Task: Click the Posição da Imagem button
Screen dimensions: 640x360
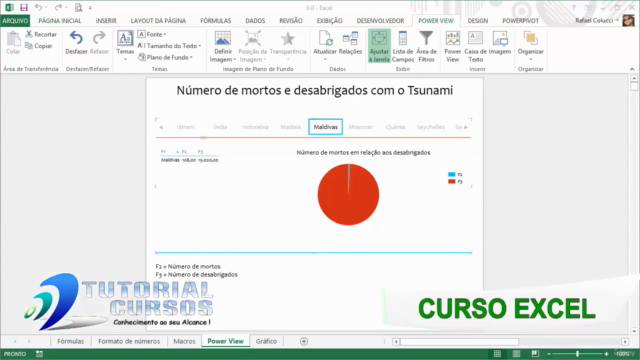Action: [253, 46]
